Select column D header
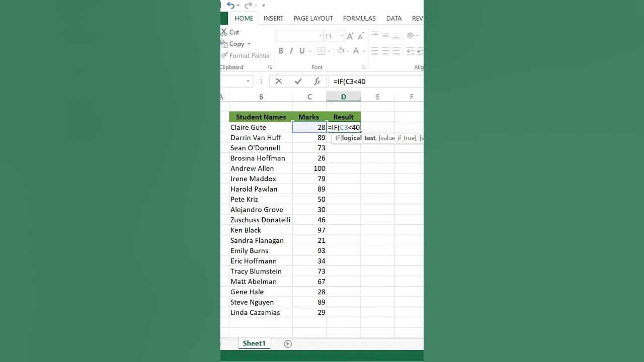The width and height of the screenshot is (644, 362). 344,97
